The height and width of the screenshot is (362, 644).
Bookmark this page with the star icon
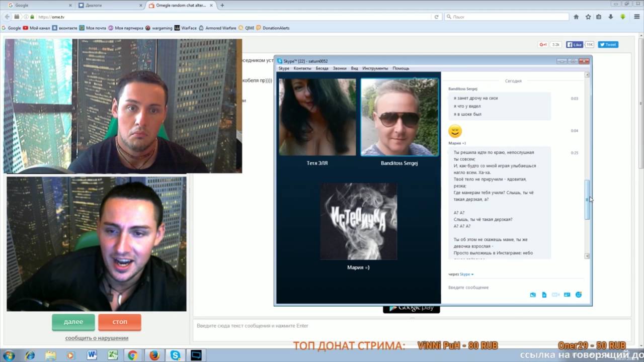pos(588,17)
